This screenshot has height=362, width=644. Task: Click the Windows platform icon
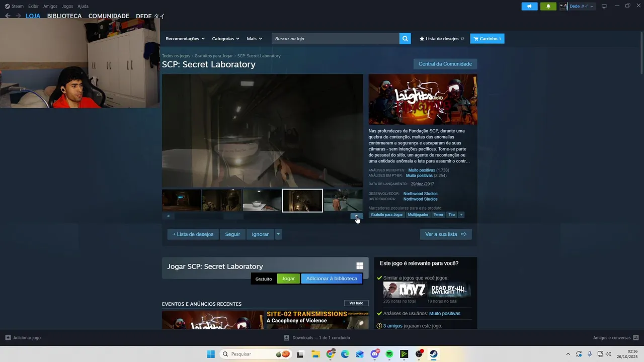tap(360, 266)
